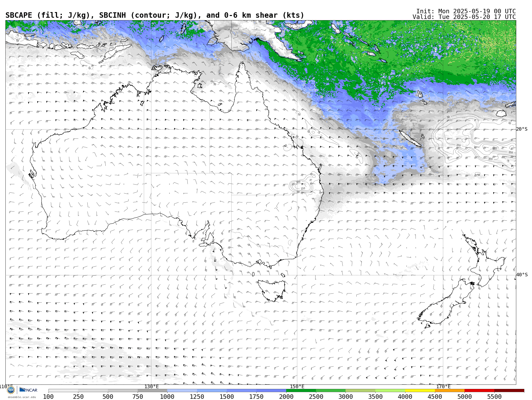Pick the gray swatch between 250 and 500

coord(93,391)
